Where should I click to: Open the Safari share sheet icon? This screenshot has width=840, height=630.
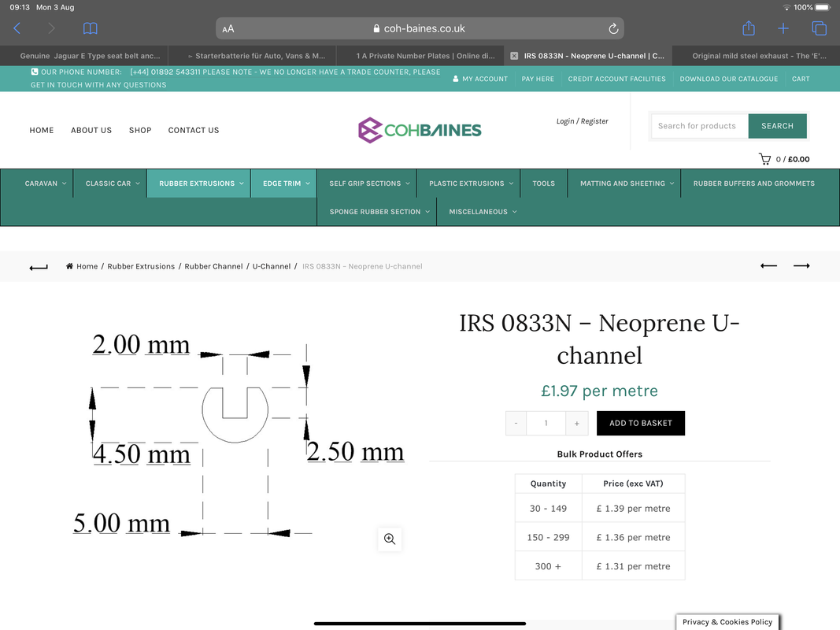coord(749,28)
